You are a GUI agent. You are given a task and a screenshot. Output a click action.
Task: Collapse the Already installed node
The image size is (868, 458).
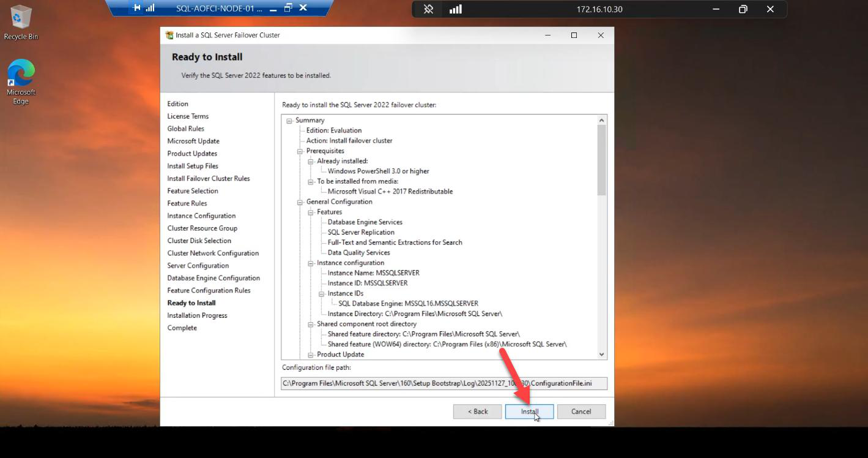pyautogui.click(x=311, y=162)
